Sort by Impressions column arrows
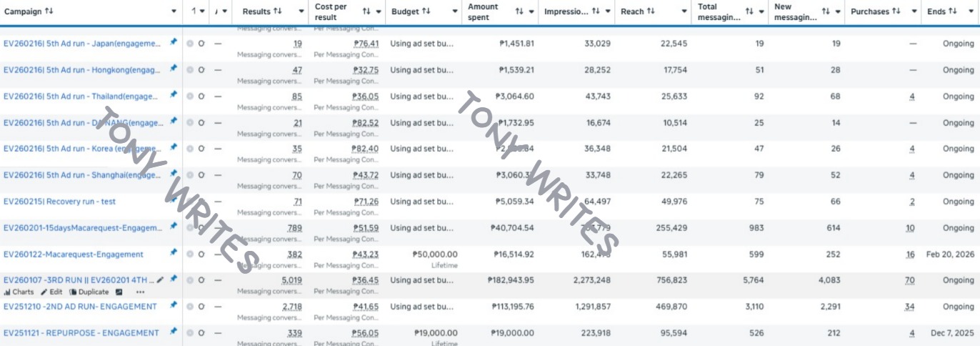 coord(596,11)
